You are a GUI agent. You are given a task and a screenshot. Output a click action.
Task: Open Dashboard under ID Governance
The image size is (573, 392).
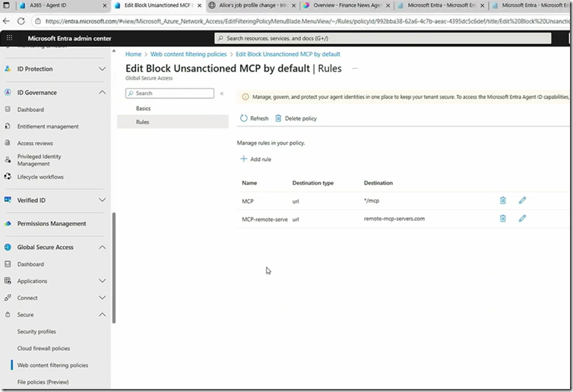[x=30, y=109]
